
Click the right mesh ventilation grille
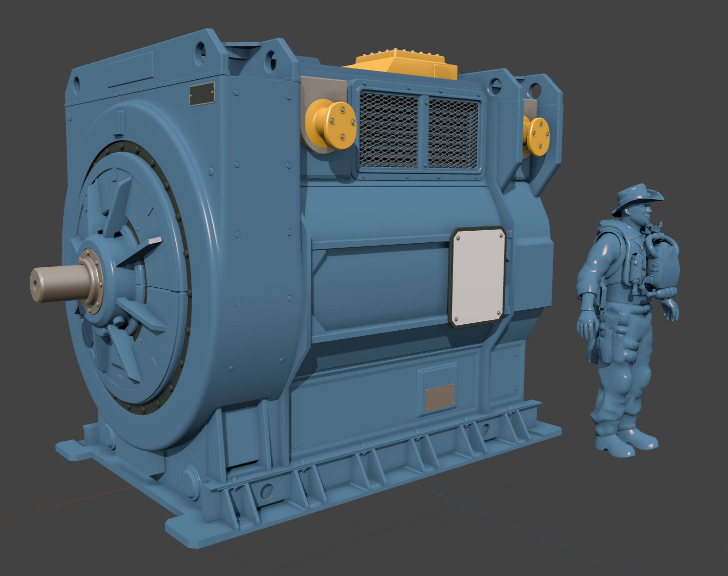tap(453, 134)
